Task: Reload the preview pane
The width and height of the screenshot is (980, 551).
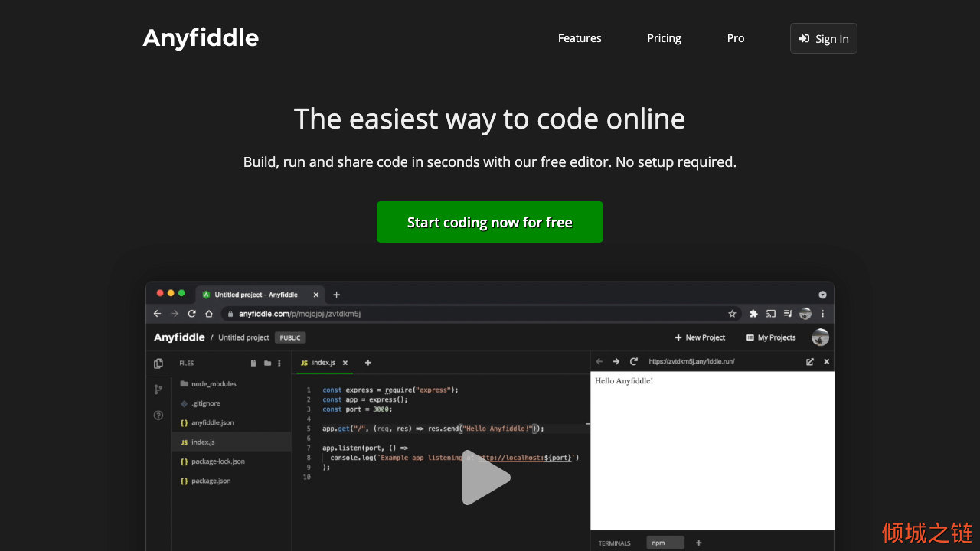Action: [634, 361]
